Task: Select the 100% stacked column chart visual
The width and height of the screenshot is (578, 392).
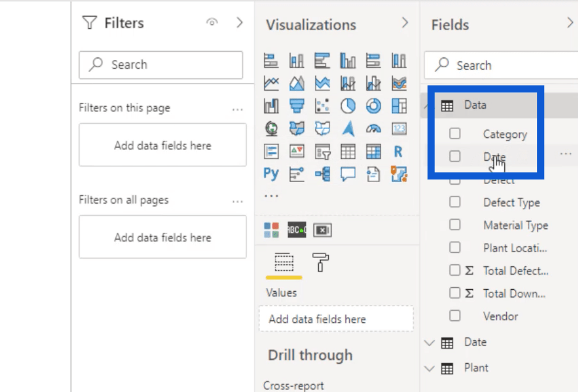Action: click(399, 60)
